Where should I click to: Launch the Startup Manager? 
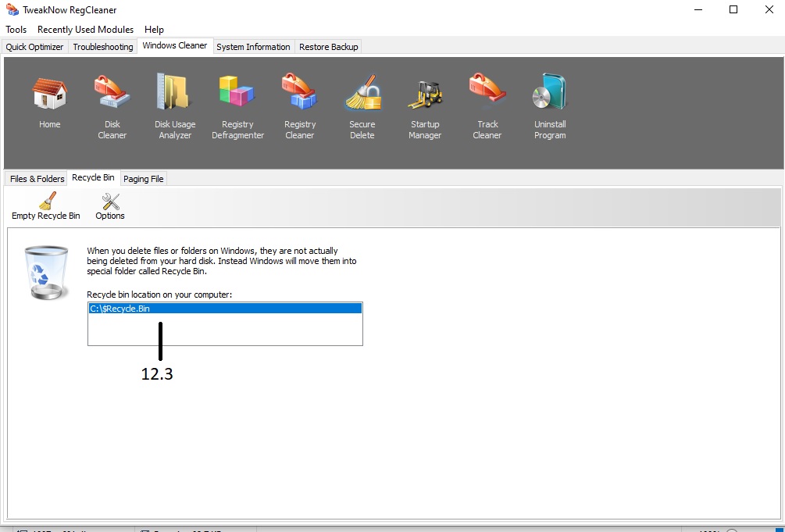(425, 95)
